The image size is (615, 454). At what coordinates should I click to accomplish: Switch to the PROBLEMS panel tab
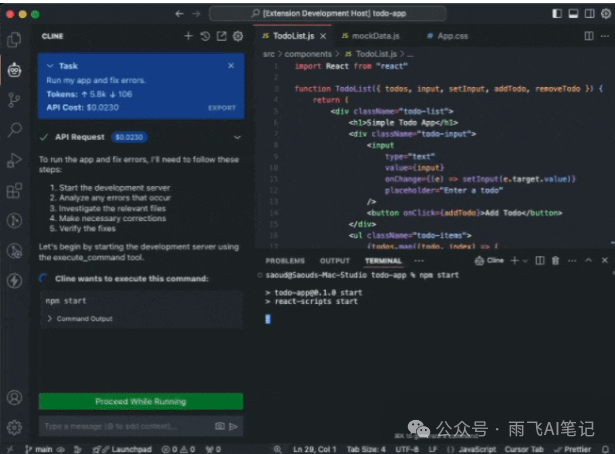coord(285,261)
